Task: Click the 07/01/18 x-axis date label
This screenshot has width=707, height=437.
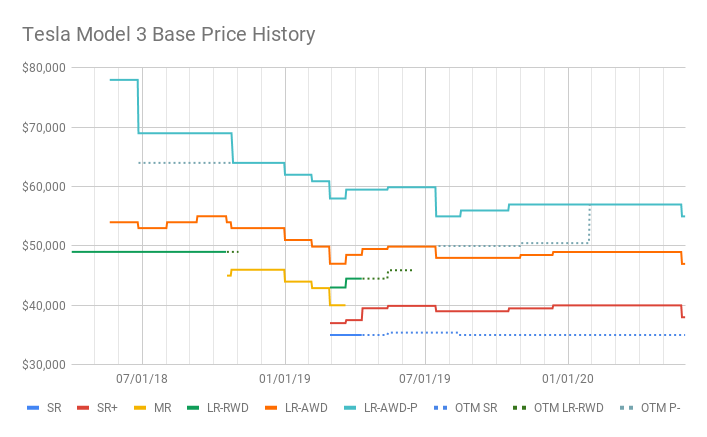Action: (x=142, y=380)
